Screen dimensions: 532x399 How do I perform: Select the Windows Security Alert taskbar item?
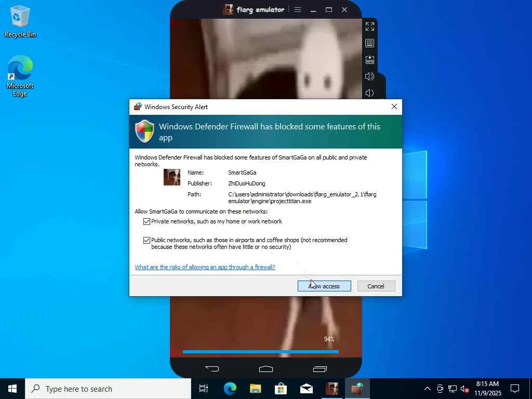point(357,389)
